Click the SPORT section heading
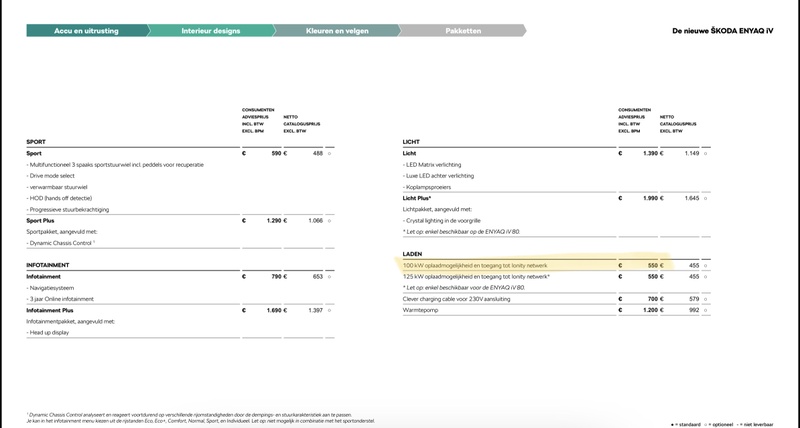The image size is (800, 428). 36,142
